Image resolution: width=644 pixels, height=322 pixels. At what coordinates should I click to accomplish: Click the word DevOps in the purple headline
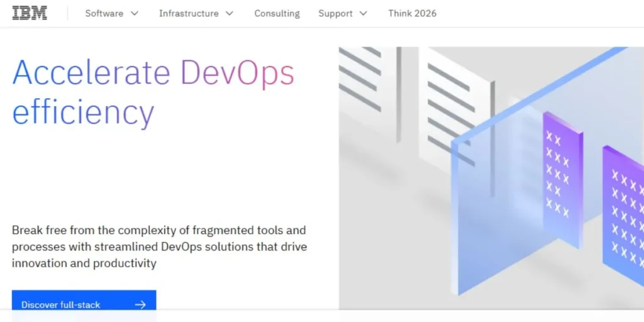pyautogui.click(x=237, y=72)
